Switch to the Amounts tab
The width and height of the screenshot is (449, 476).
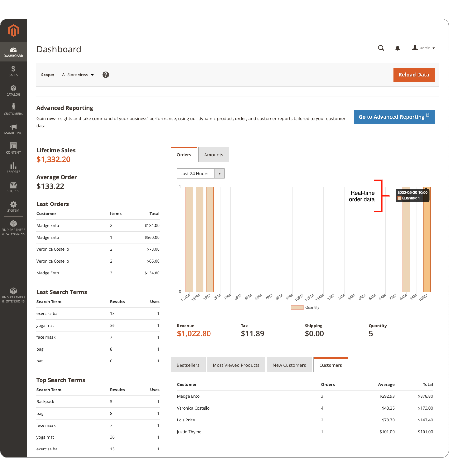214,154
